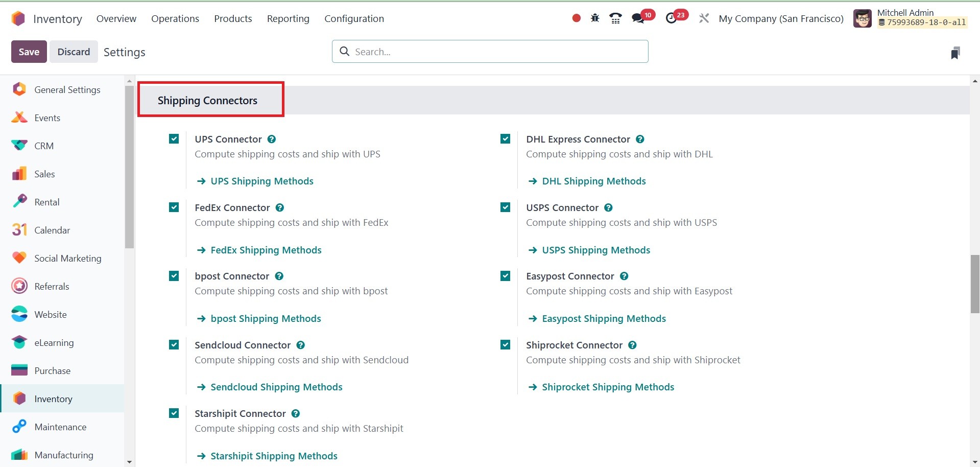The image size is (980, 467).
Task: Open help for bpost Connector
Action: pyautogui.click(x=279, y=276)
